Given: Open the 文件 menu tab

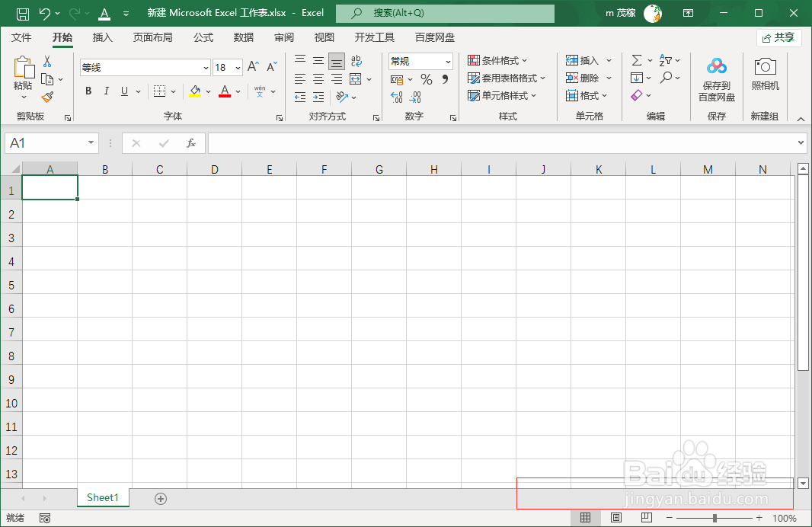Looking at the screenshot, I should pos(21,38).
